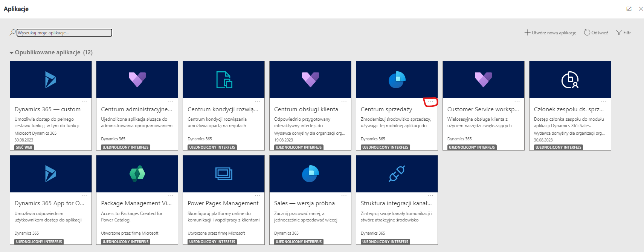
Task: Open the Struktura integracji kanałów title
Action: (x=396, y=203)
